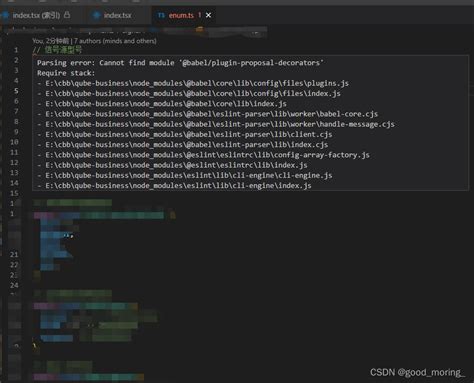Click the comment on line 1
The width and height of the screenshot is (474, 383).
(x=57, y=50)
